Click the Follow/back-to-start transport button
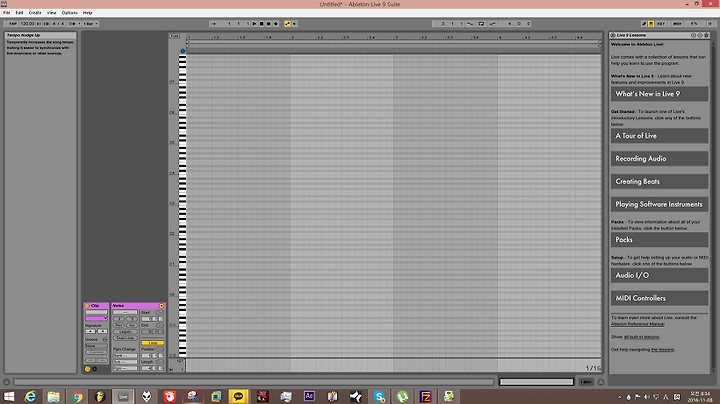The image size is (720, 404). tap(214, 23)
